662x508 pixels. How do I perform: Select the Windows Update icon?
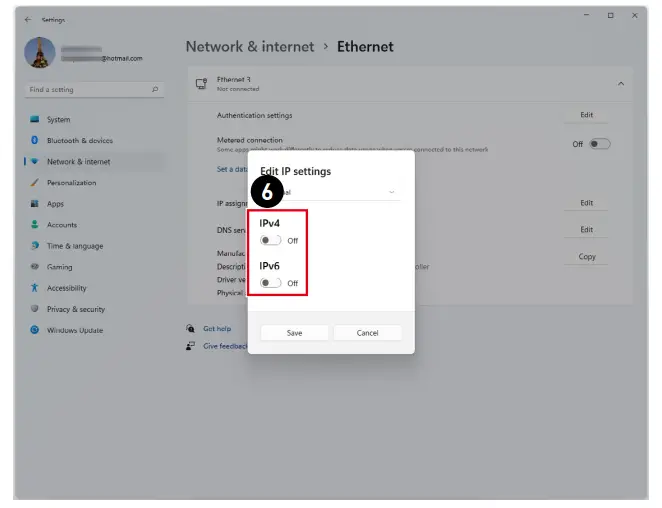(x=35, y=330)
